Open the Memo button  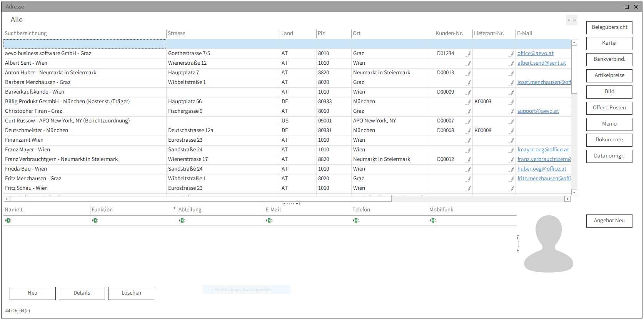click(609, 124)
